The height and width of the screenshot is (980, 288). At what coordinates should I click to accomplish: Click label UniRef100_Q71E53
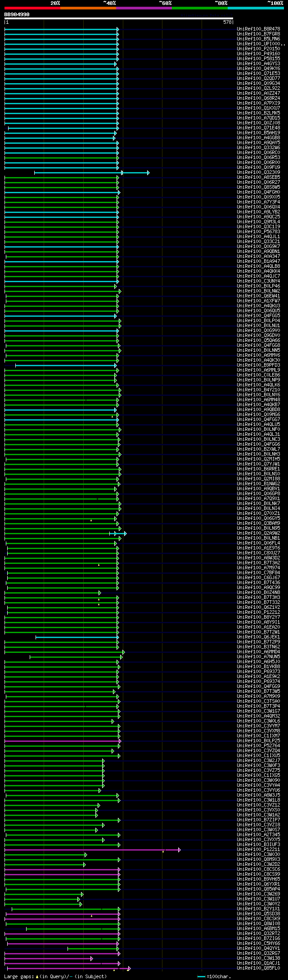point(258,73)
